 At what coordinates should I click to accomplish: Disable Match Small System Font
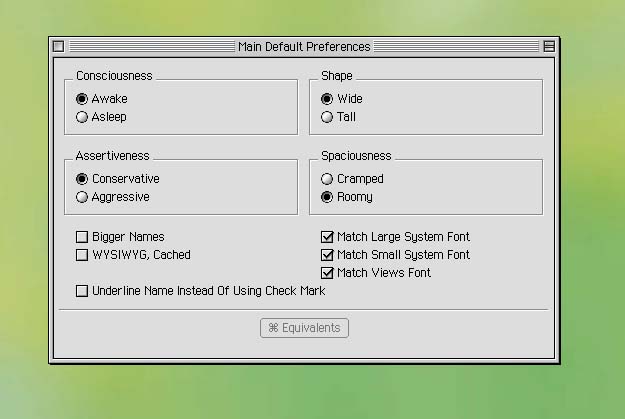click(327, 255)
